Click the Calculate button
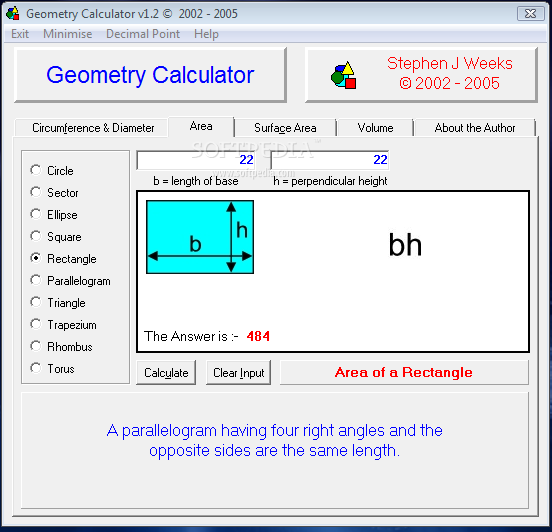Viewport: 552px width, 532px height. point(166,373)
